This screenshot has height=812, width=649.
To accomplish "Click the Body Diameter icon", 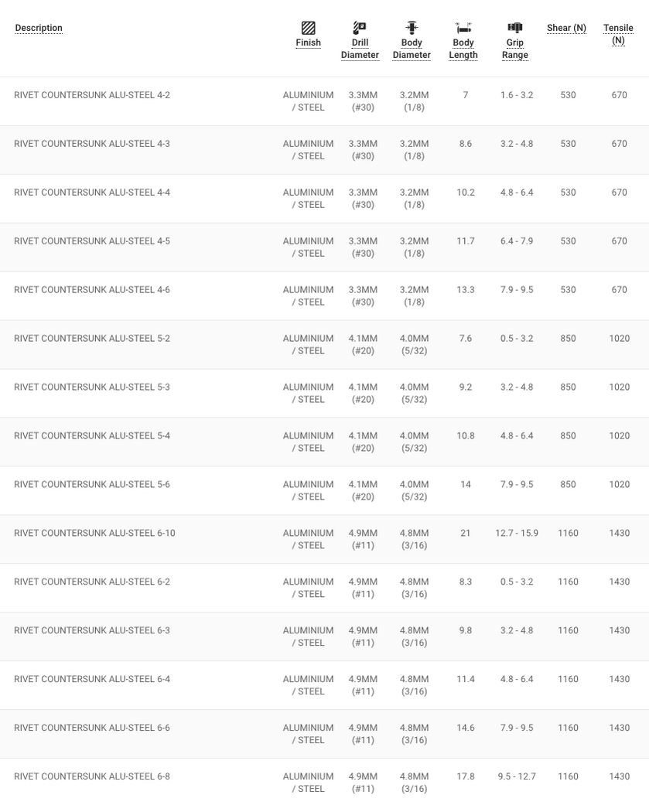I will point(412,27).
